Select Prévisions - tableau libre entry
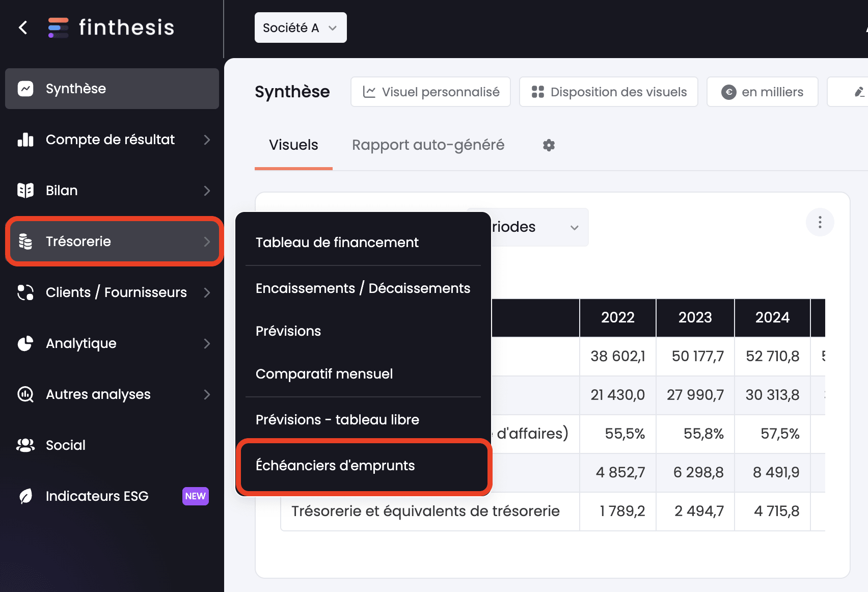The height and width of the screenshot is (592, 868). (x=363, y=420)
